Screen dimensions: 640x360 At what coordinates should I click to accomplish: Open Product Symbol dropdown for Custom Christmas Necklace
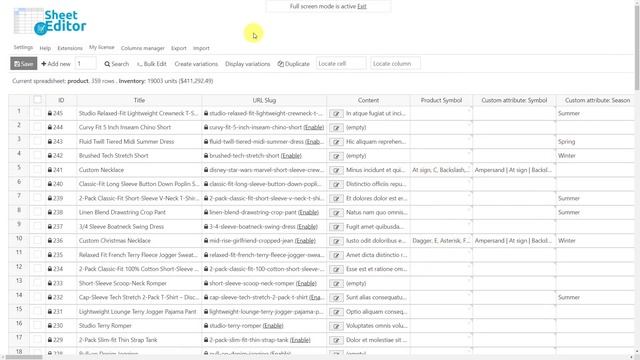coord(469,238)
